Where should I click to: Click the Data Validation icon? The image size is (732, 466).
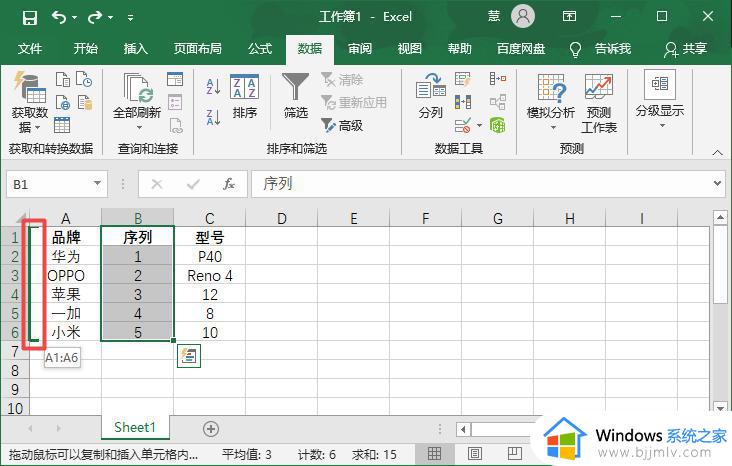click(x=463, y=125)
